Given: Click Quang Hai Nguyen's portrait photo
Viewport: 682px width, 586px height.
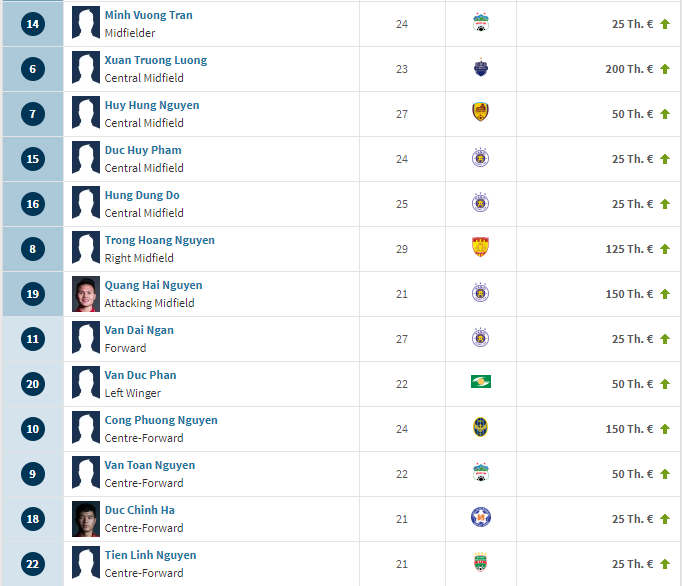Looking at the screenshot, I should tap(86, 294).
